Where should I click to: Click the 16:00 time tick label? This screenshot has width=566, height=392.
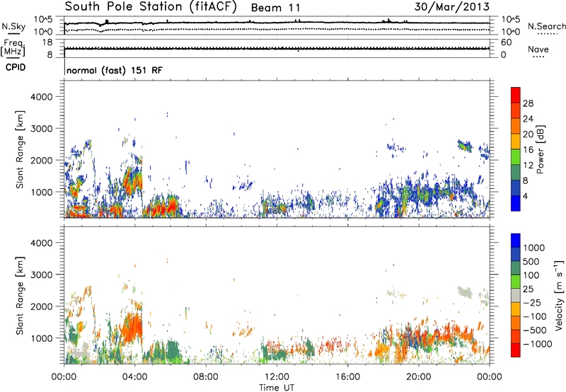coord(347,377)
